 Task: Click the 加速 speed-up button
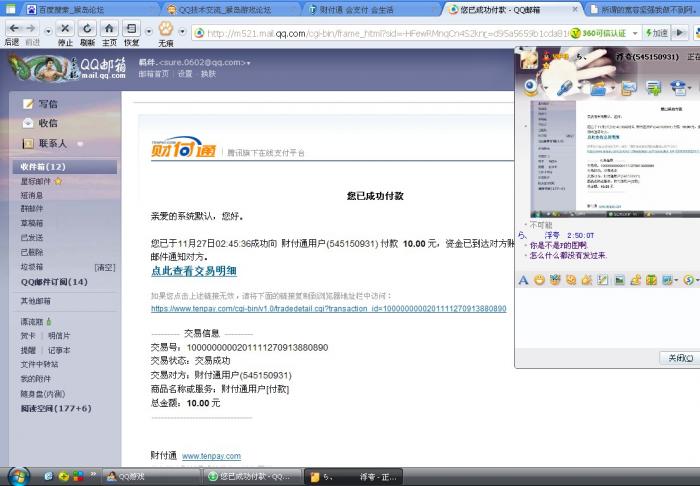[x=657, y=33]
